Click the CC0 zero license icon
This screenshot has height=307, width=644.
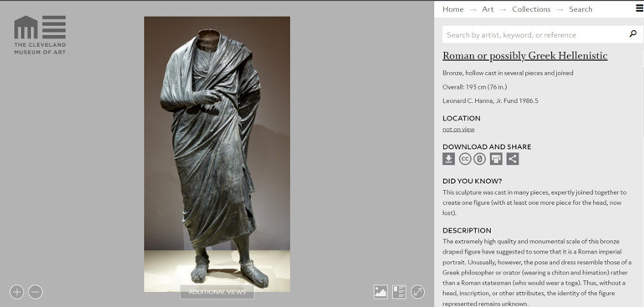click(x=479, y=159)
